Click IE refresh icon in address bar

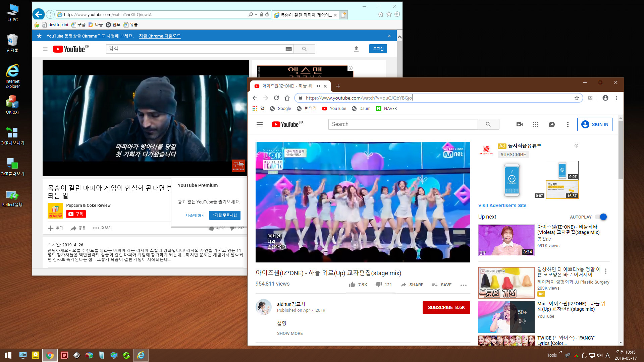[267, 14]
